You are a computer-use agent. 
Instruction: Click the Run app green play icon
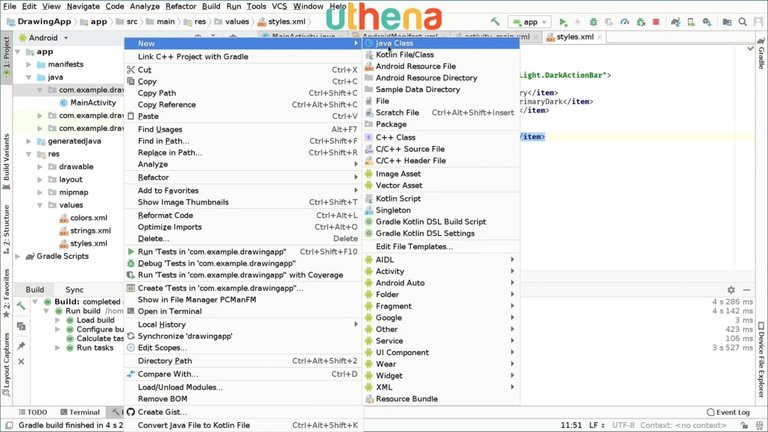click(x=564, y=21)
